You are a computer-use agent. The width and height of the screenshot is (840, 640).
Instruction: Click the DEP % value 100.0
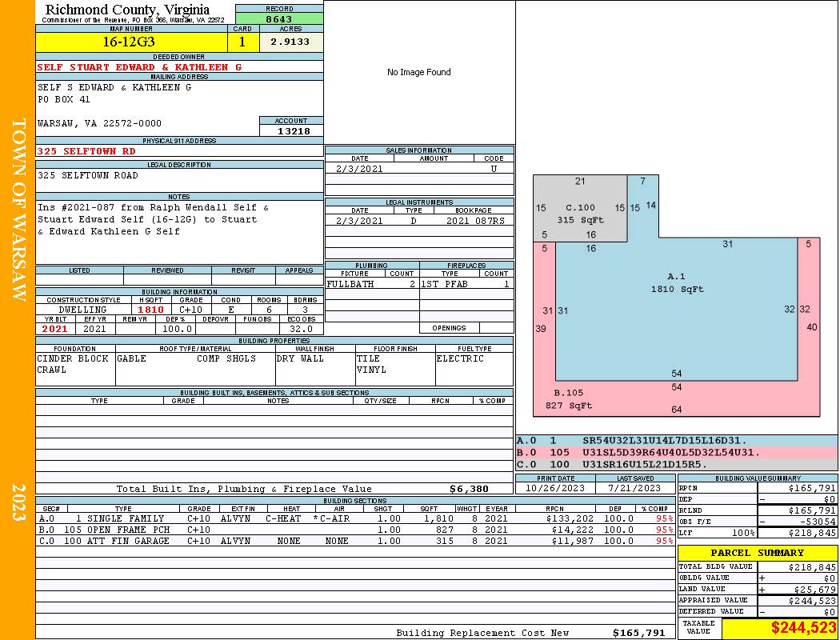177,329
